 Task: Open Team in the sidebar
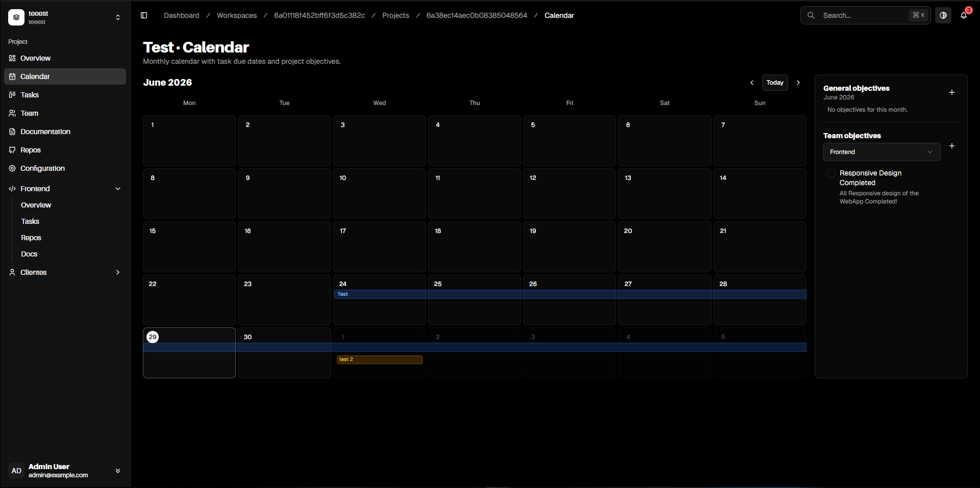point(65,113)
